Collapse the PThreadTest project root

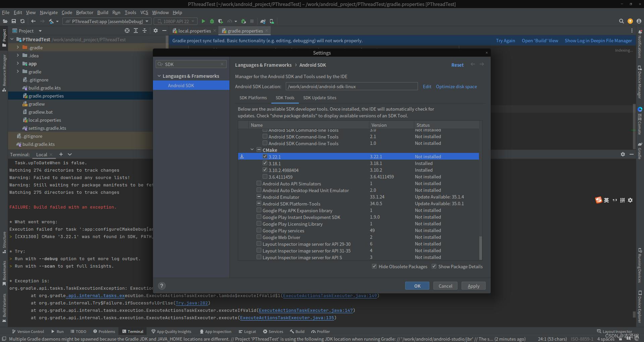pos(12,39)
